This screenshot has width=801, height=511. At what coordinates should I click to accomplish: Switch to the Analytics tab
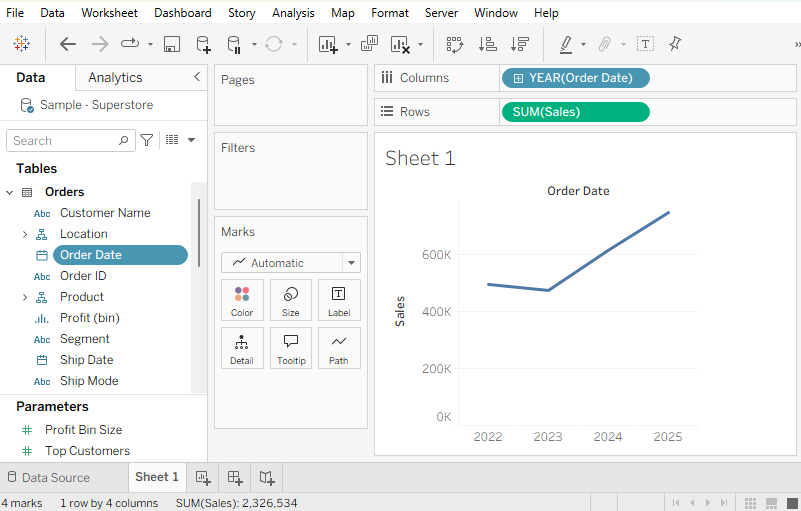pos(115,78)
